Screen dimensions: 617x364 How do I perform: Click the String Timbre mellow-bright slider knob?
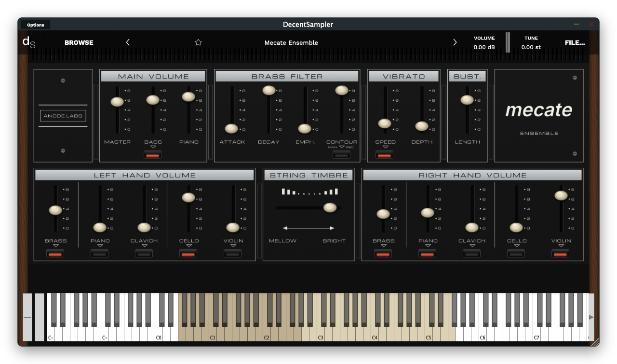tap(330, 208)
